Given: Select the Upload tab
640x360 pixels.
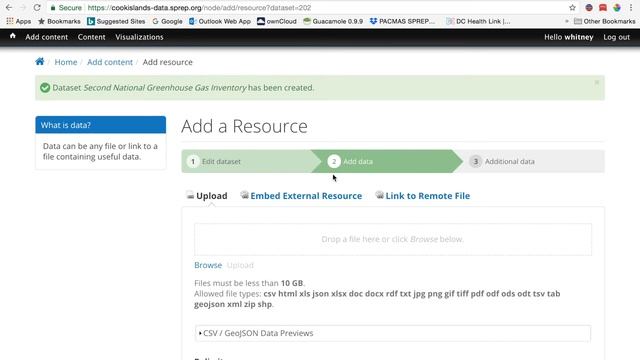Looking at the screenshot, I should [x=207, y=196].
